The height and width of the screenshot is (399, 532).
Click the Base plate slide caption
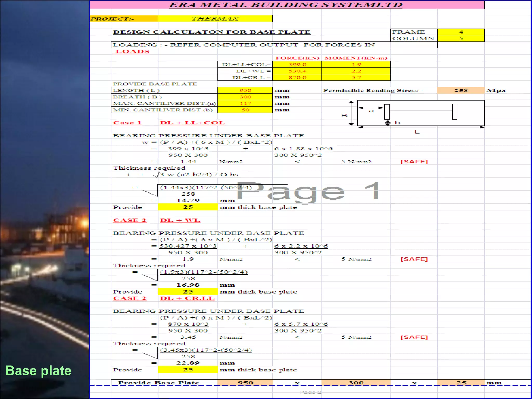38,370
